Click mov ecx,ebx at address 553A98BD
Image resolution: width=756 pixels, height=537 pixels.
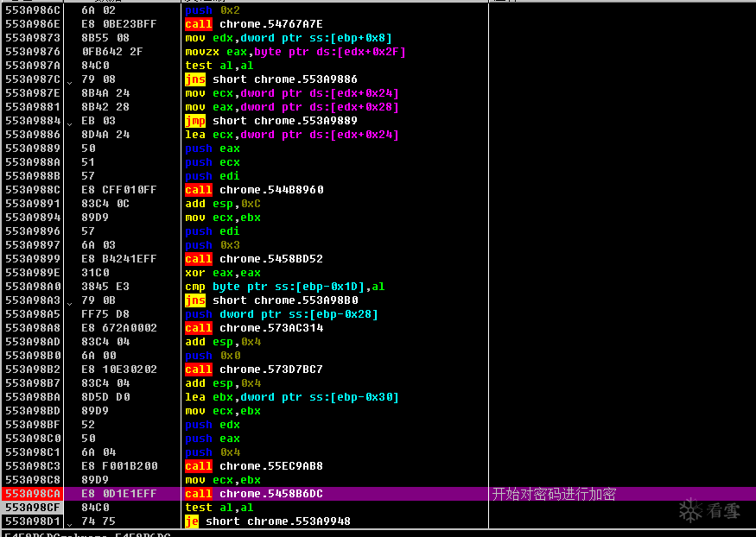[x=223, y=411]
